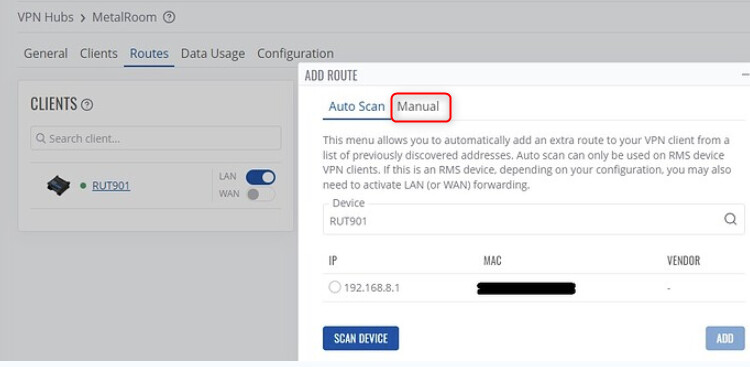The height and width of the screenshot is (367, 750).
Task: Open the General tab
Action: [46, 53]
